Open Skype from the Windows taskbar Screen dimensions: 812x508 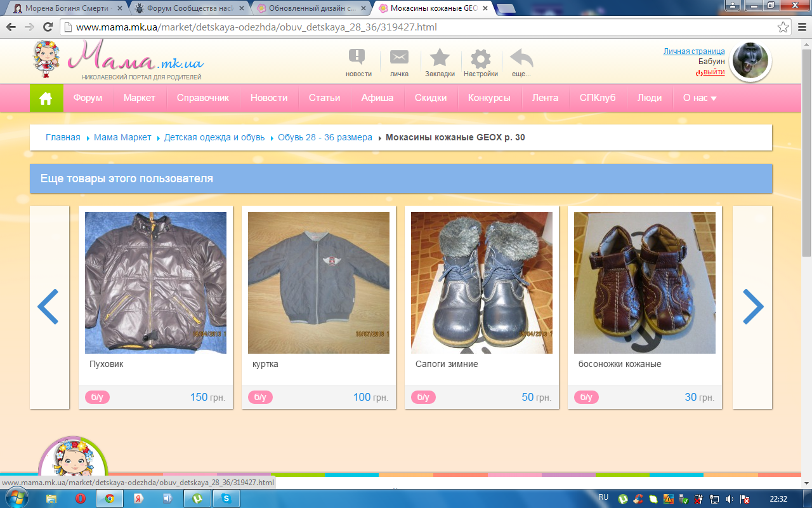click(x=226, y=498)
